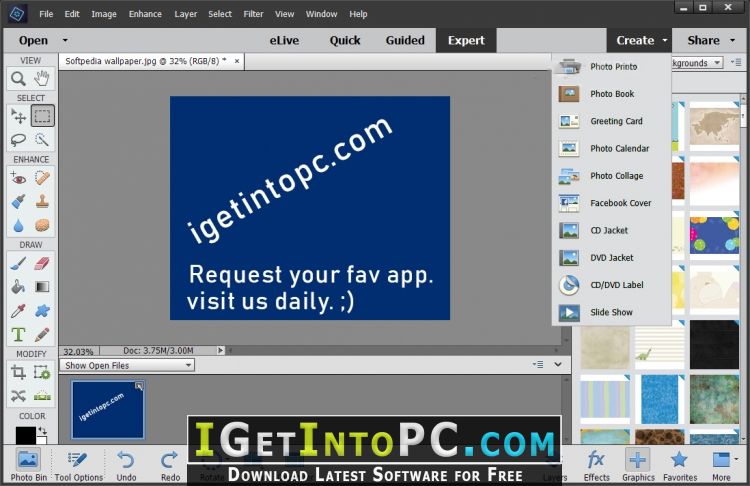750x486 pixels.
Task: Select the Quick Selection tool
Action: [x=42, y=140]
